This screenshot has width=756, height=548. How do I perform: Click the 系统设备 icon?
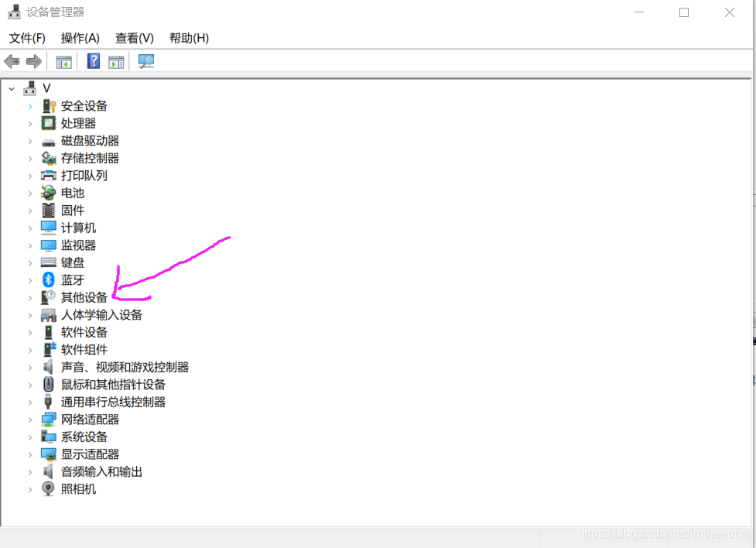tap(49, 437)
